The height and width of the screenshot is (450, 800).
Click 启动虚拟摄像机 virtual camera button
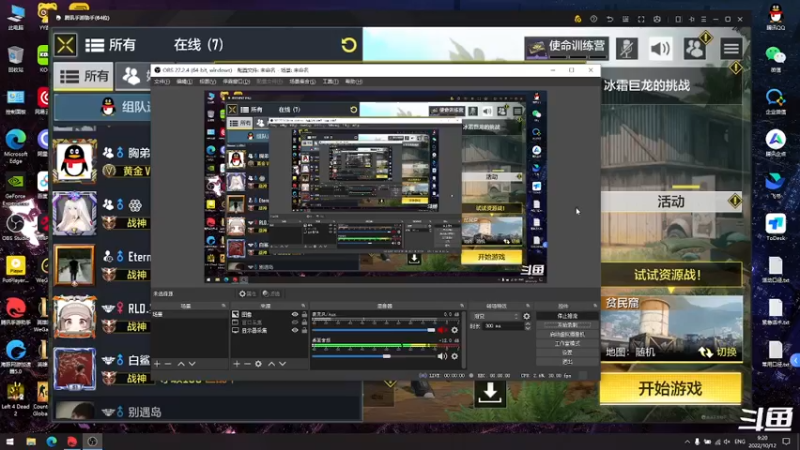(567, 334)
